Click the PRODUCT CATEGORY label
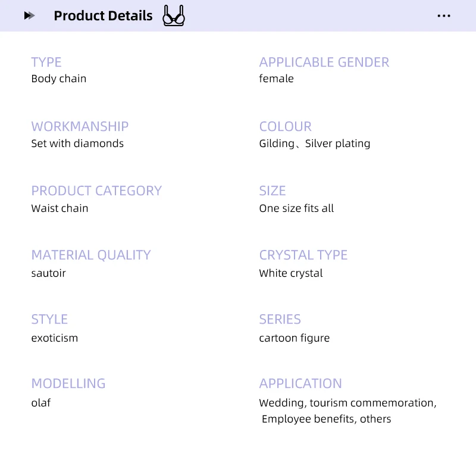 pos(96,191)
